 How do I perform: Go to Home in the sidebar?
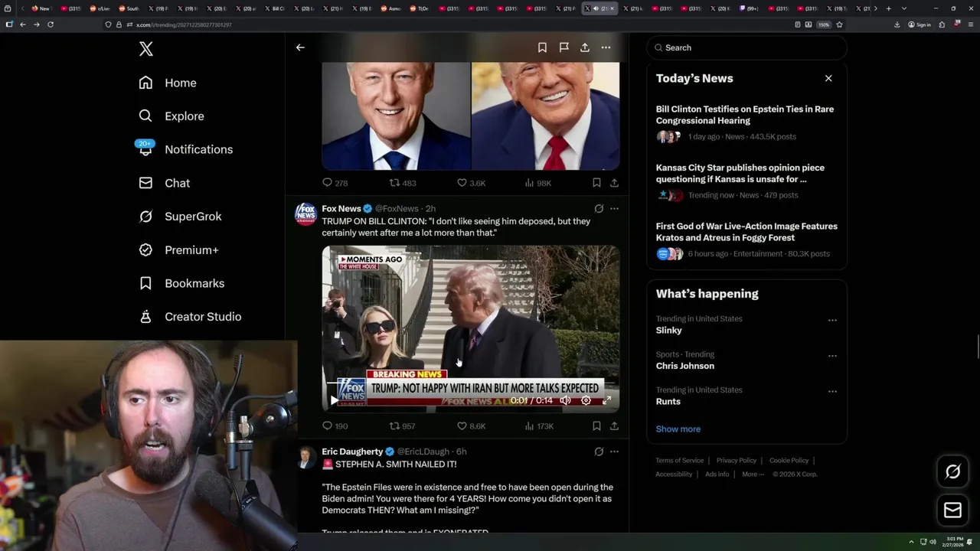[167, 83]
